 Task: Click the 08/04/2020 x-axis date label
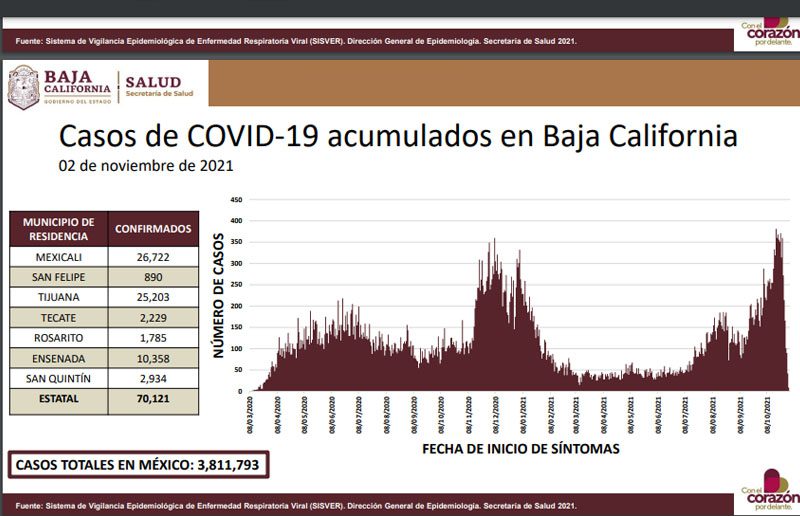(x=278, y=415)
